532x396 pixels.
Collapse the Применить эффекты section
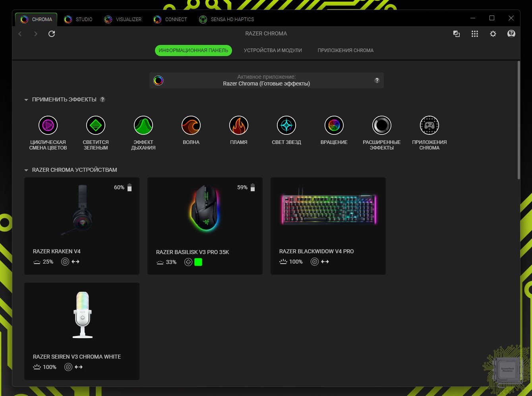26,100
